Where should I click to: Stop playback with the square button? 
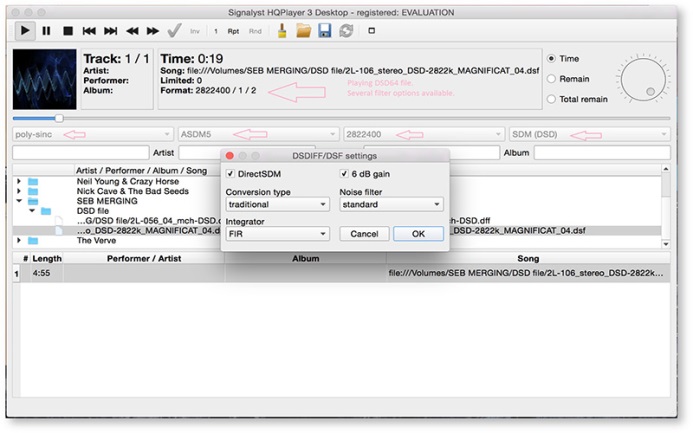[x=68, y=31]
